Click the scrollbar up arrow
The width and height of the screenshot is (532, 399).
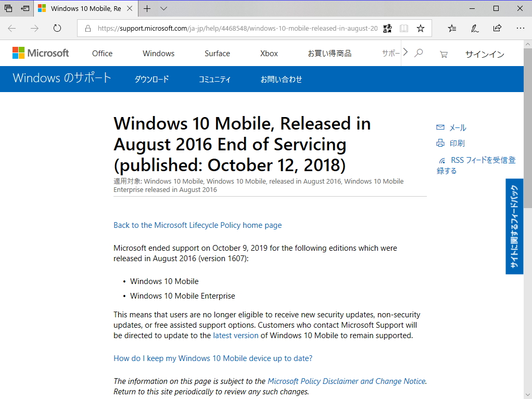[x=528, y=44]
